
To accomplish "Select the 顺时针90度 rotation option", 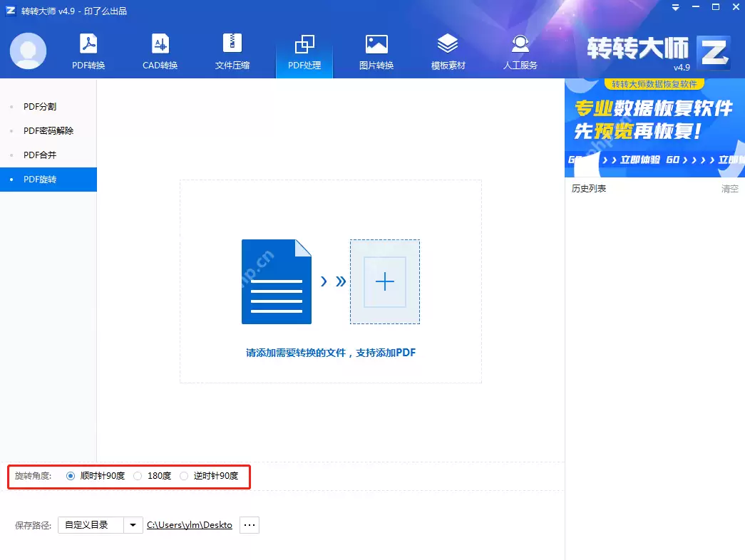I will tap(70, 475).
